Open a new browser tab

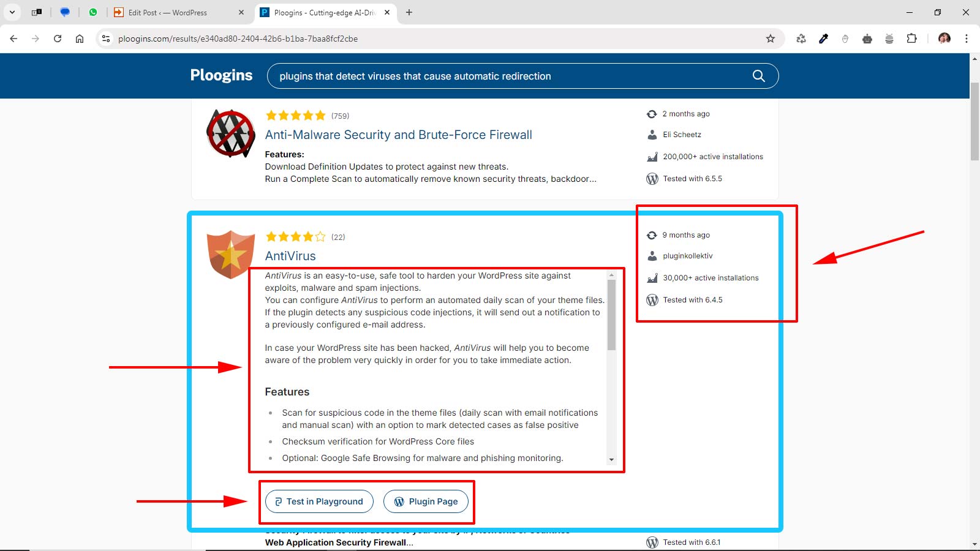409,12
